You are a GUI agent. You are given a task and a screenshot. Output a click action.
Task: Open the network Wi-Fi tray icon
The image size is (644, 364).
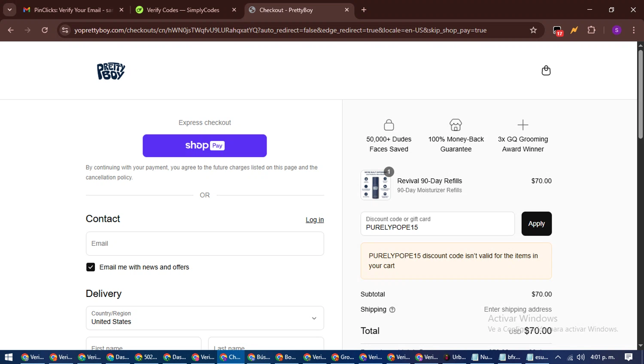click(570, 357)
